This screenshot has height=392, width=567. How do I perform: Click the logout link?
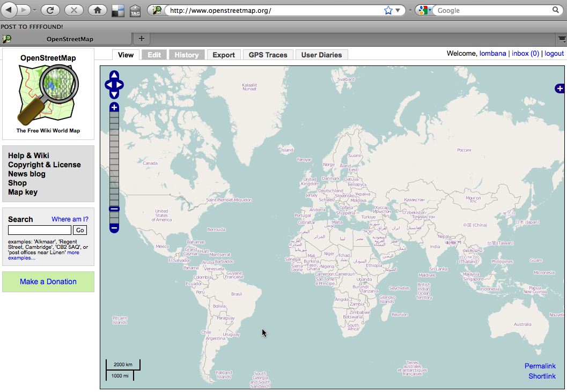click(554, 54)
